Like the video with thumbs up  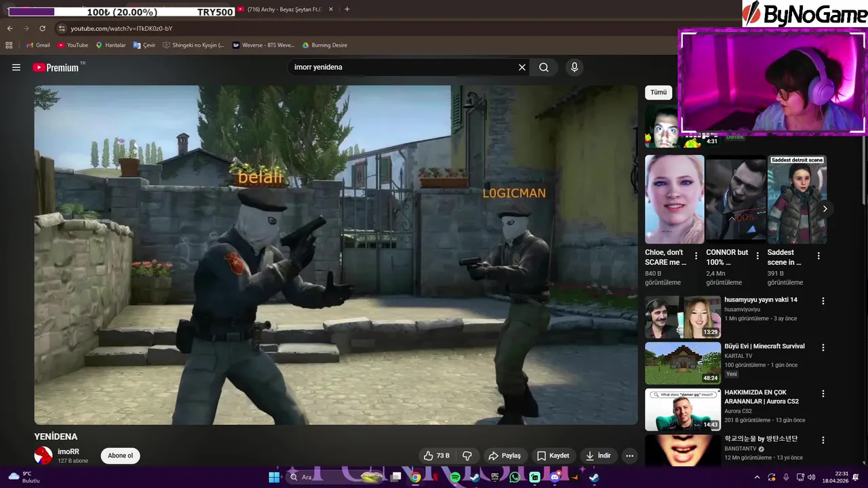point(436,455)
